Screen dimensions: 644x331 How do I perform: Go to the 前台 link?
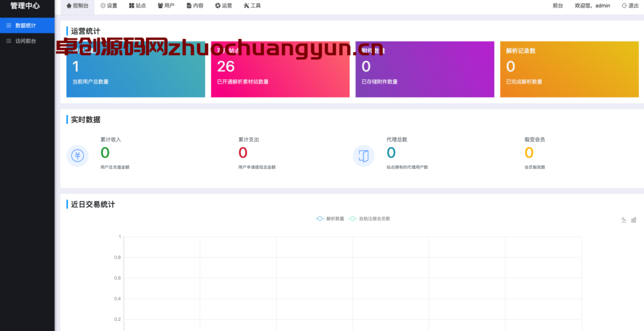(558, 6)
